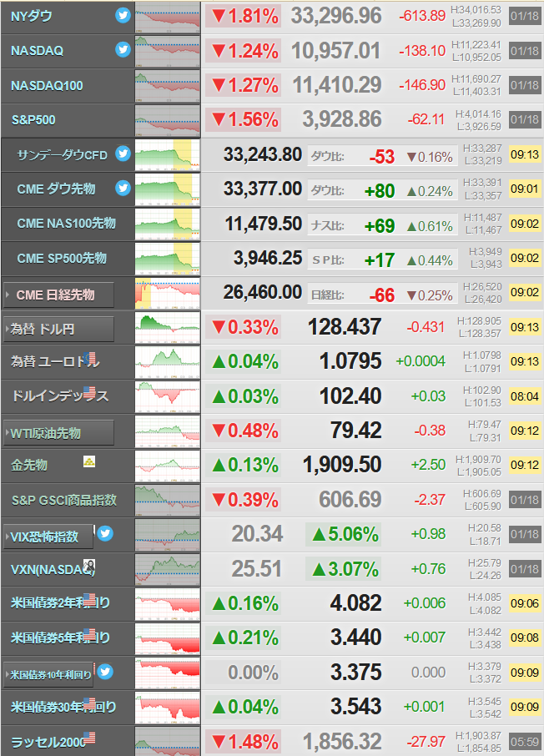
Task: Open the VIX恐怖指数 mini chart
Action: [168, 535]
